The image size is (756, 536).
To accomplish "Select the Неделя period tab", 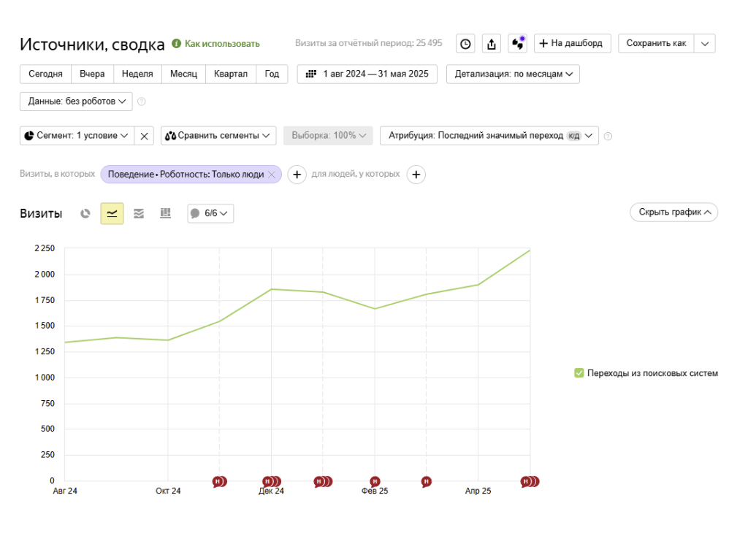I will point(137,74).
